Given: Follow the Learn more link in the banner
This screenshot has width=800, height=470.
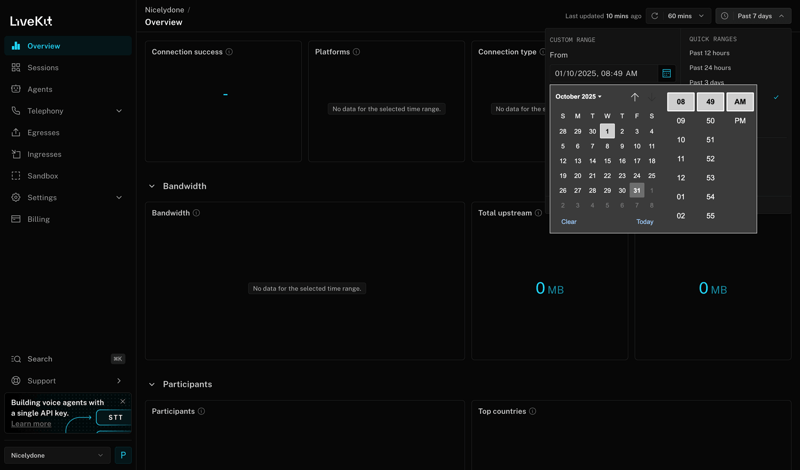Looking at the screenshot, I should 31,424.
